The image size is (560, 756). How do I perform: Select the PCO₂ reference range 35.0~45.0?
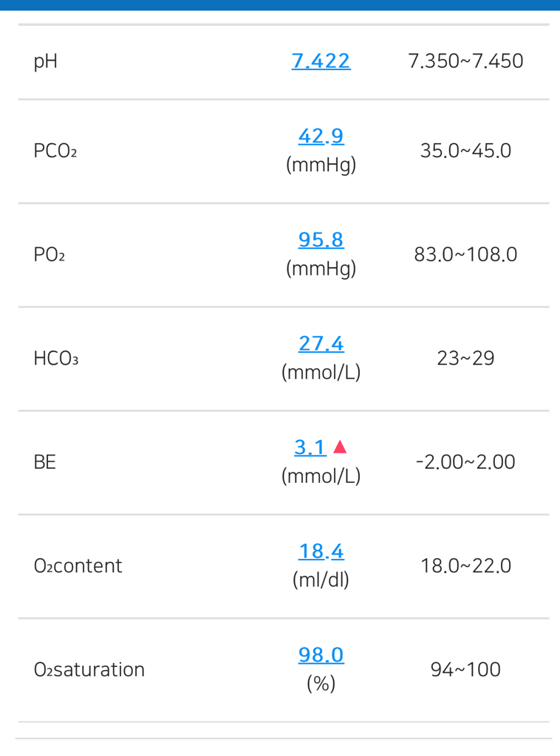[x=465, y=151]
